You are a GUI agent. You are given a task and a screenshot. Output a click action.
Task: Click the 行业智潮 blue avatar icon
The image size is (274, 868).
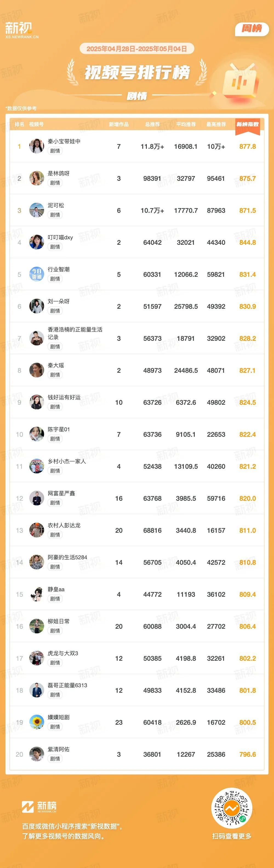tap(36, 274)
